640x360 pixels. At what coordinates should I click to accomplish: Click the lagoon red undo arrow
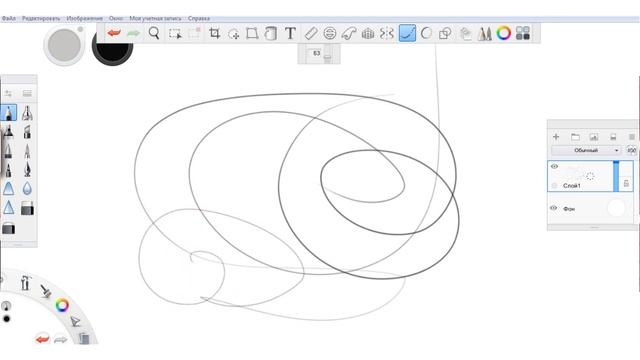[42, 339]
